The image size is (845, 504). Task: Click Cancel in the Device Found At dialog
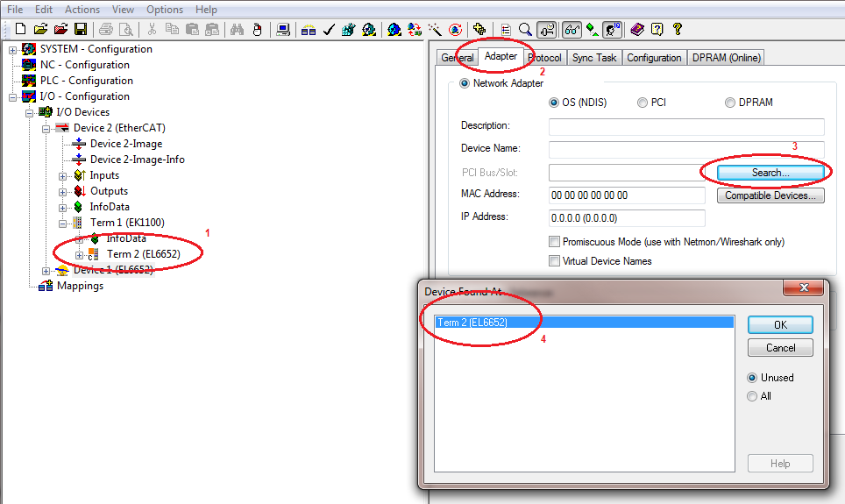point(780,348)
